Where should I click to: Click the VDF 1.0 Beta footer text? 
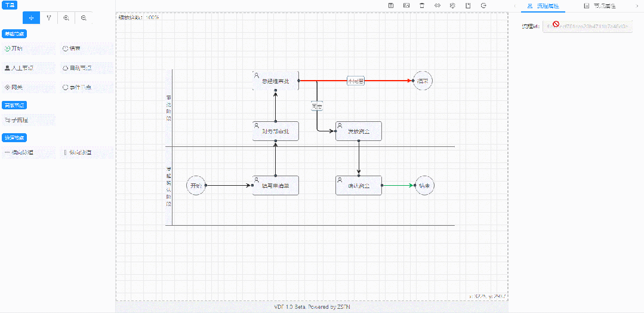312,307
